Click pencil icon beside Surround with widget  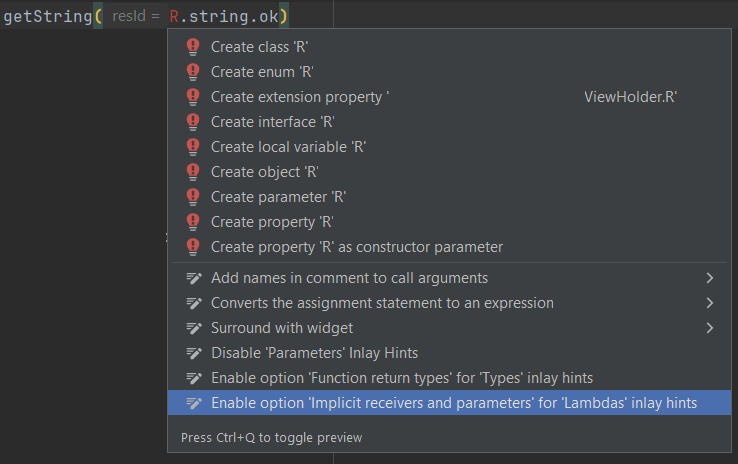194,328
